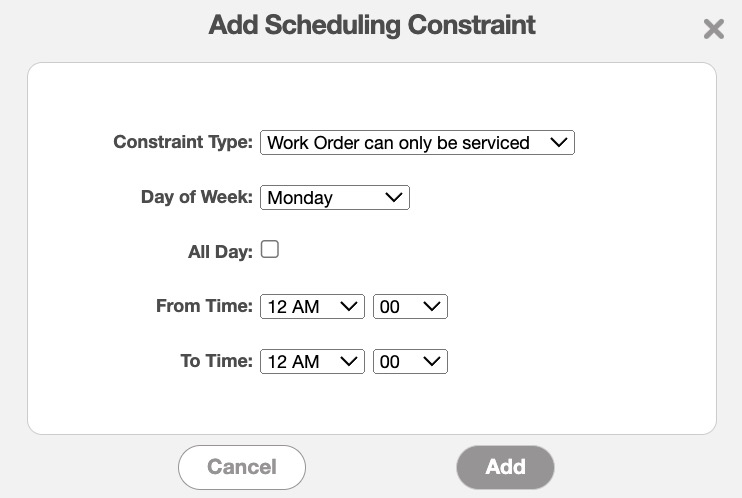This screenshot has width=742, height=498.
Task: Click the 'Constraint Type:' label
Action: (183, 142)
